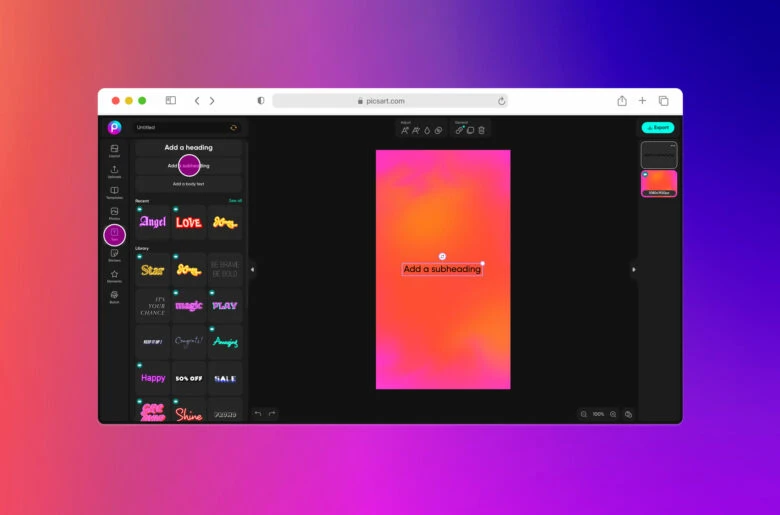Click the Export button

(657, 128)
